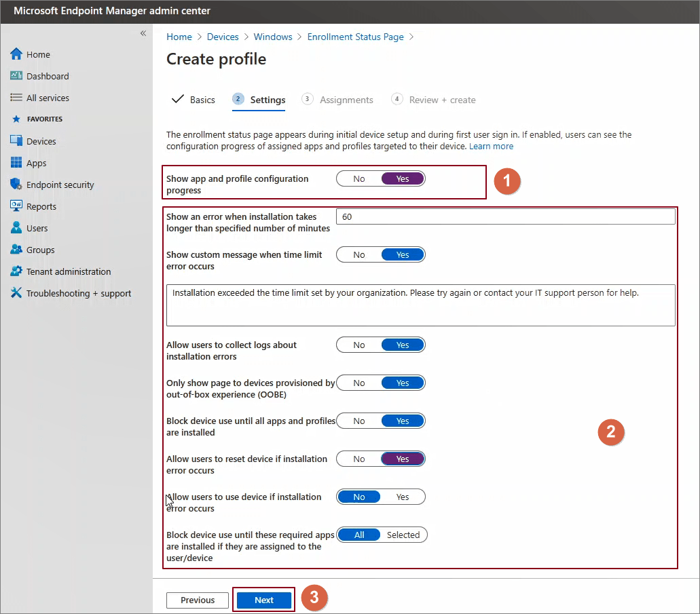Click the Windows breadcrumb link
The image size is (700, 614).
273,37
